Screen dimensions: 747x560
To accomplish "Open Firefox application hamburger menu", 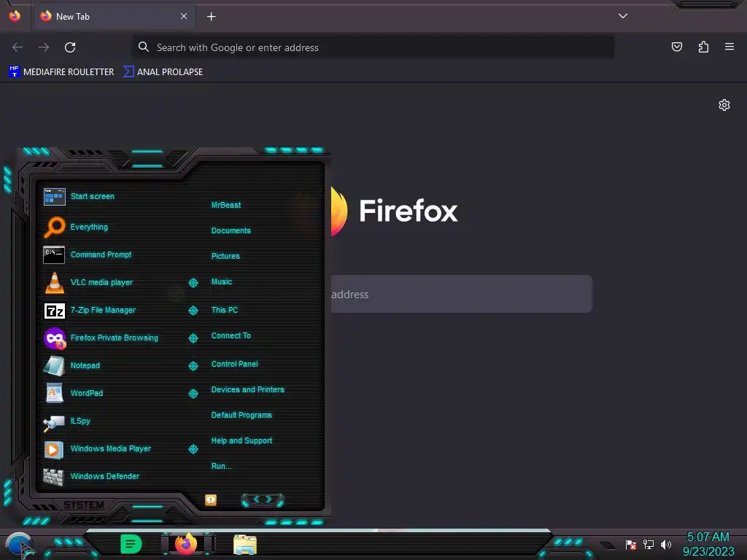I will pos(729,47).
